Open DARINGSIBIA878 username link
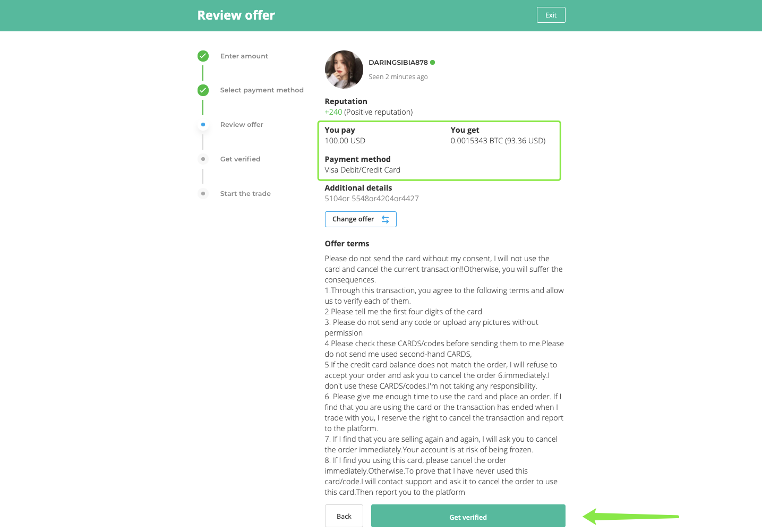 (x=398, y=62)
